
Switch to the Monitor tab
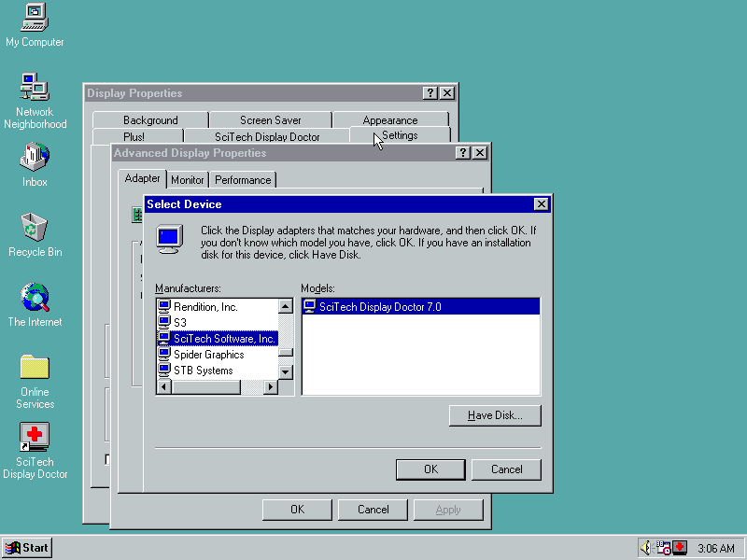pos(188,180)
